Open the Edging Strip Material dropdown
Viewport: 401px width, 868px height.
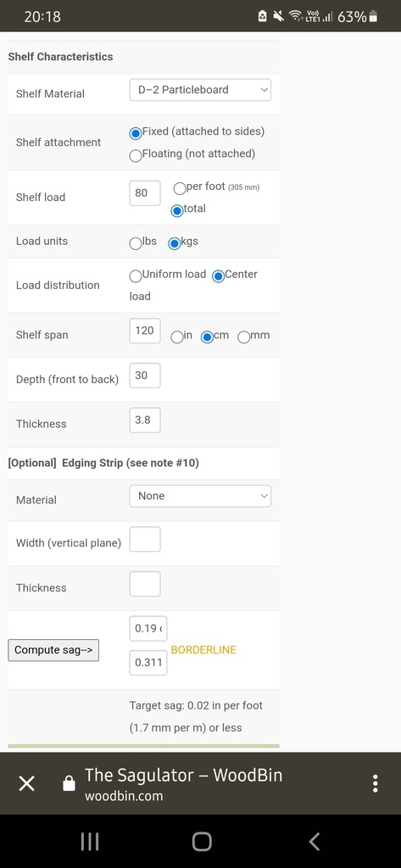tap(200, 496)
